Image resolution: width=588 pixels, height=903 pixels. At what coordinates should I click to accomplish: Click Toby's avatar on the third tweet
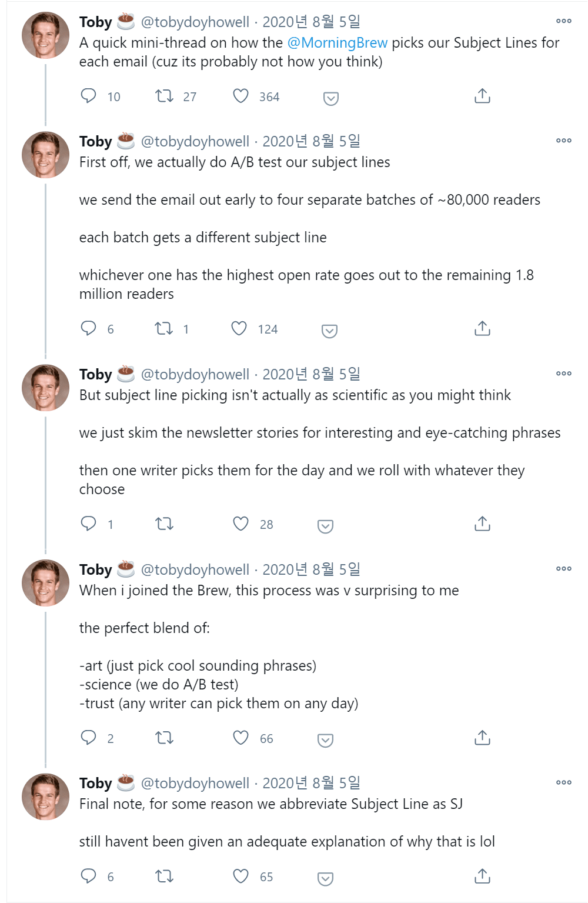tap(45, 388)
